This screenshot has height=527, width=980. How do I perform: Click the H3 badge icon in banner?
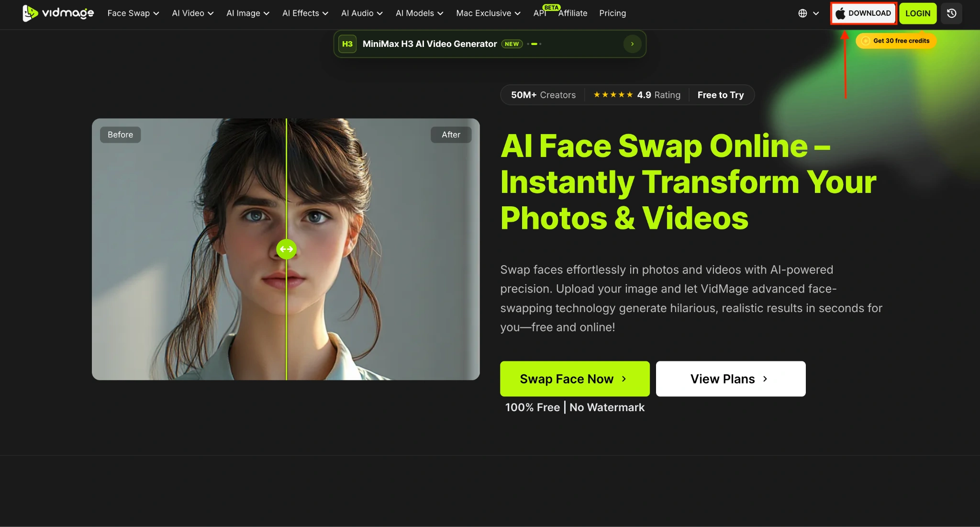click(347, 44)
